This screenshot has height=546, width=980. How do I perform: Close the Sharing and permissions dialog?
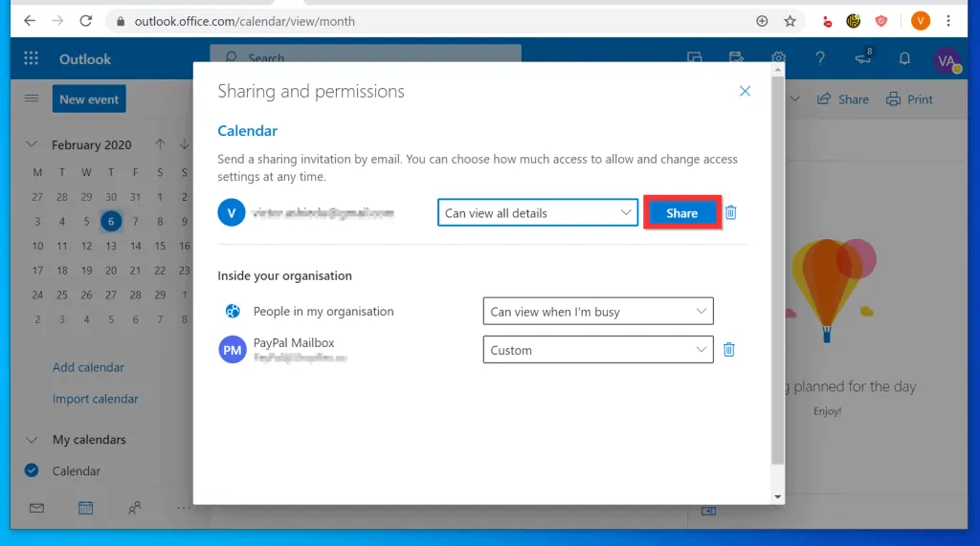(x=745, y=92)
